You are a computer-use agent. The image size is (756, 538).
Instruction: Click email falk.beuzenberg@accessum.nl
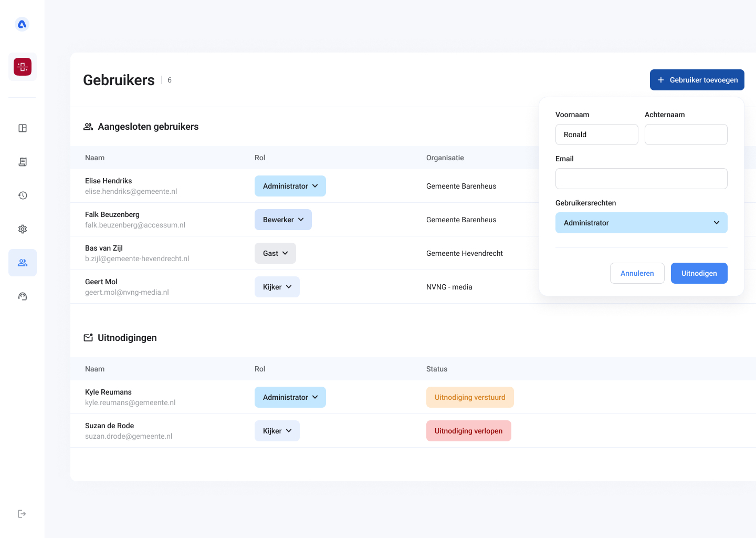pos(135,225)
